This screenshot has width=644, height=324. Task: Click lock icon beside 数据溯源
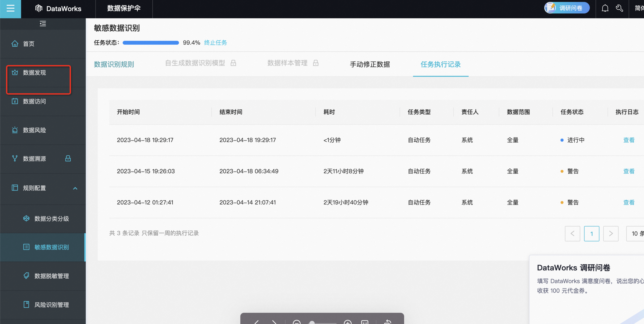click(x=68, y=158)
